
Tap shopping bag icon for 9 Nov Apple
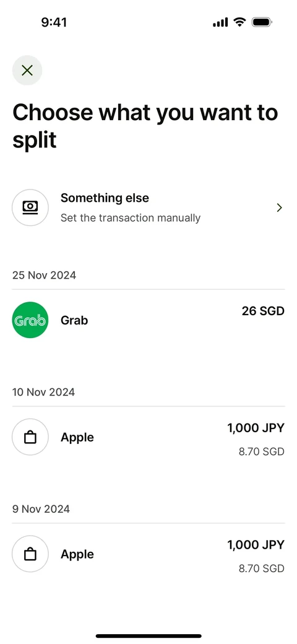(30, 554)
